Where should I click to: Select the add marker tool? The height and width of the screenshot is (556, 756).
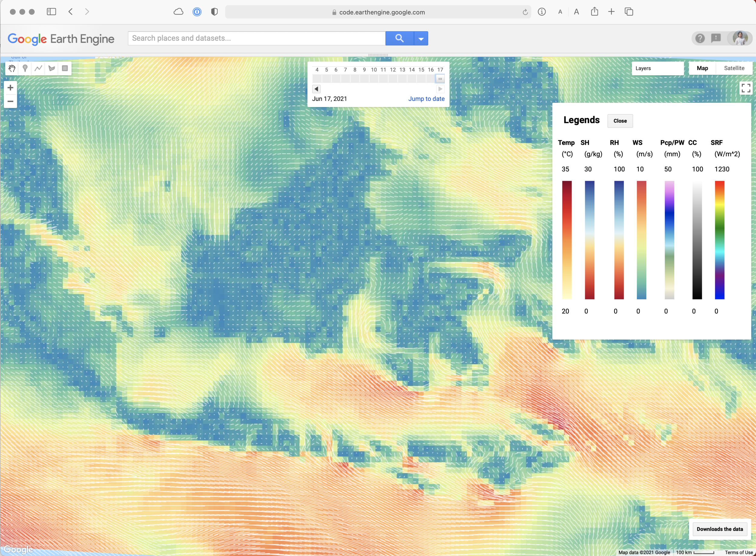(25, 69)
